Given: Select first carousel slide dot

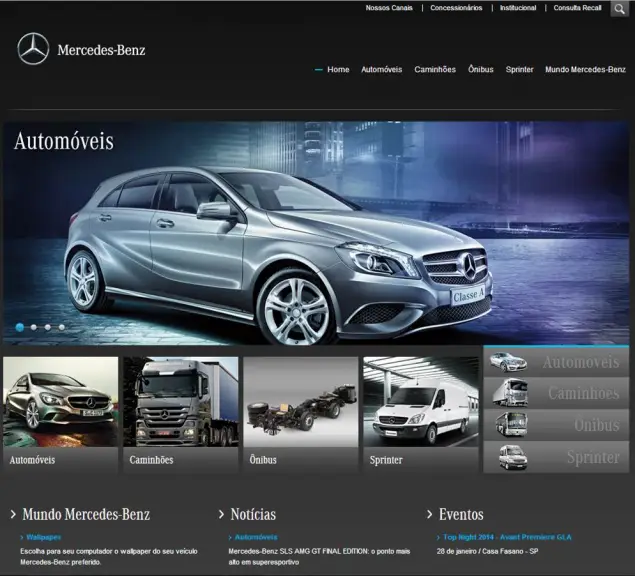Looking at the screenshot, I should [20, 327].
